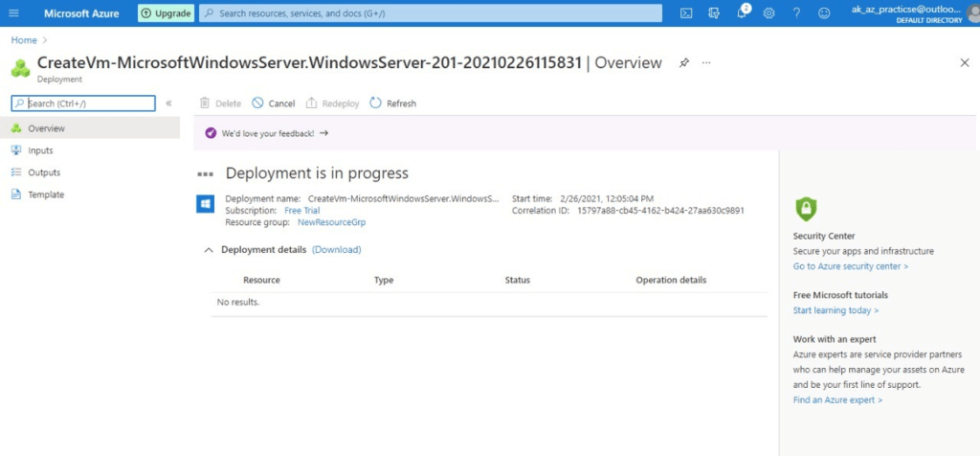
Task: Click the Upgrade button
Action: (x=166, y=13)
